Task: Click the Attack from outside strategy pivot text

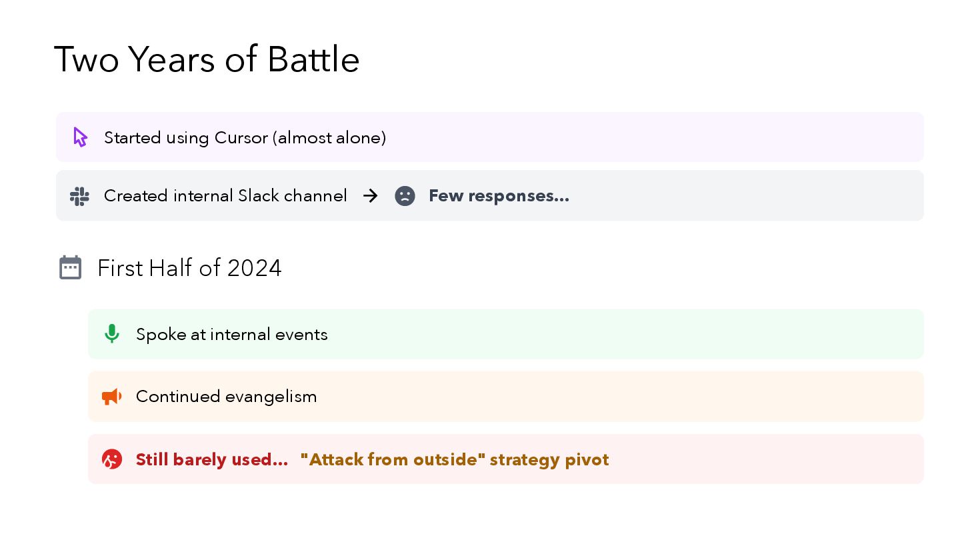Action: point(455,459)
